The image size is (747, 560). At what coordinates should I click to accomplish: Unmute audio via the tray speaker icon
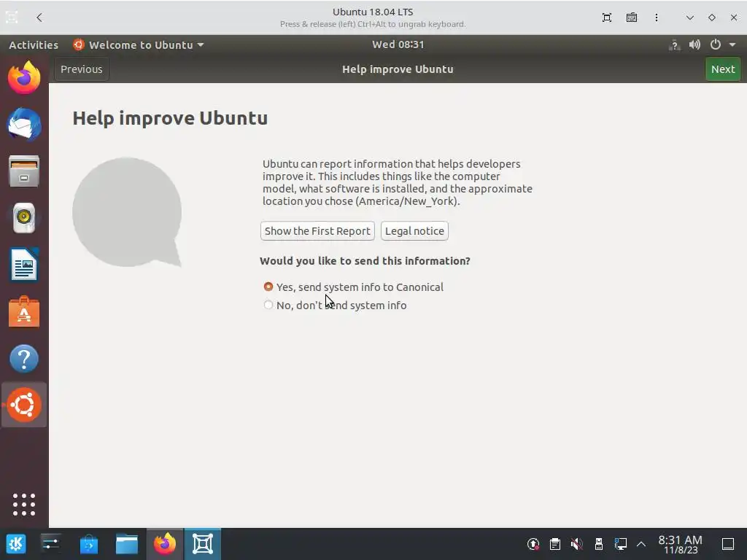[577, 544]
